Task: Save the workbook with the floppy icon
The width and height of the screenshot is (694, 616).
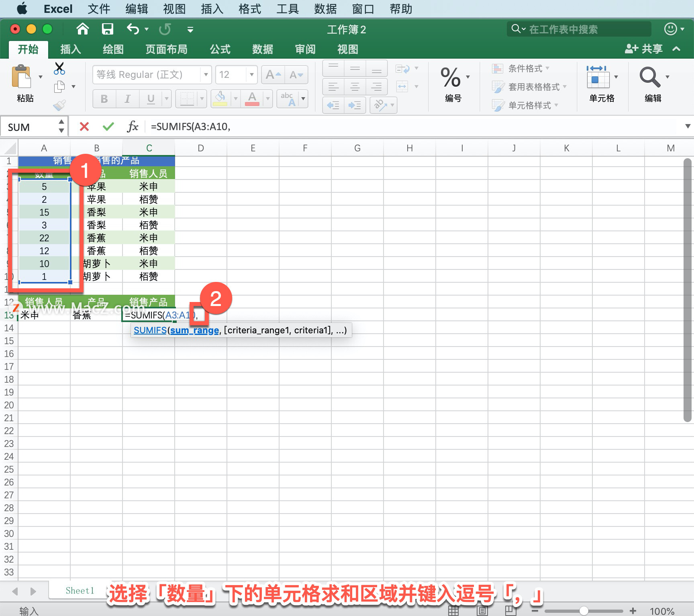Action: point(107,29)
